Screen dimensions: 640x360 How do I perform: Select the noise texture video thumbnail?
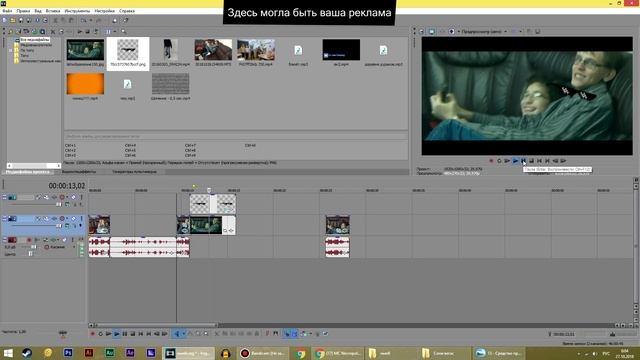coord(171,84)
